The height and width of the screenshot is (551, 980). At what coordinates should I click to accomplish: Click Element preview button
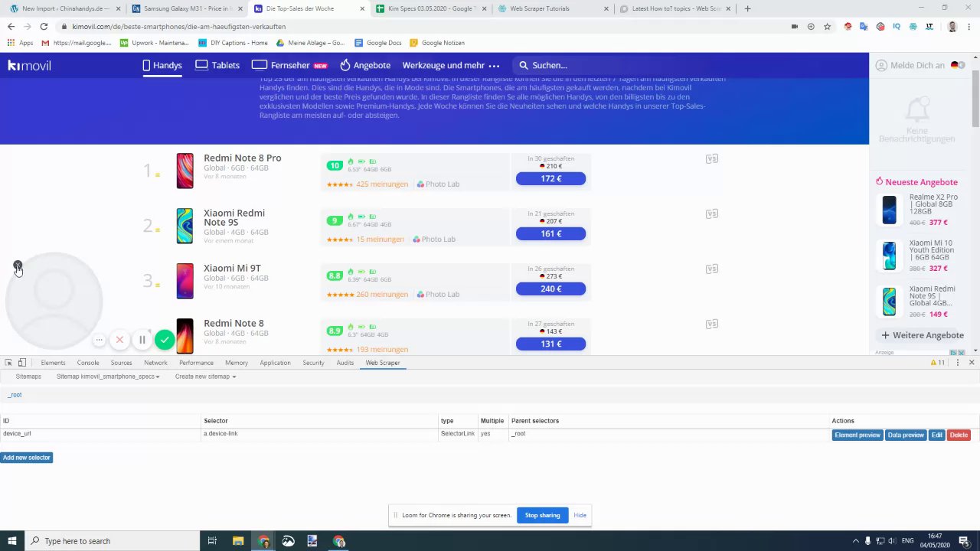[x=857, y=435]
